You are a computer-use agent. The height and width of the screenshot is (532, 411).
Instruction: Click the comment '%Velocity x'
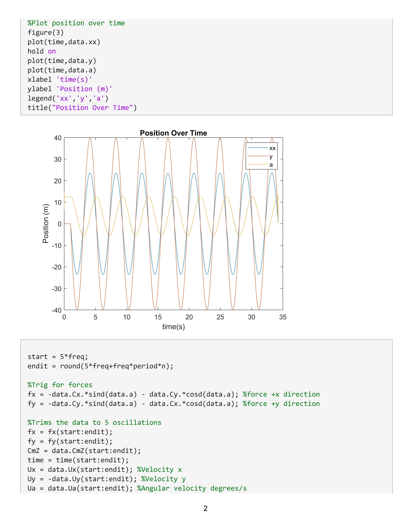[x=159, y=470]
